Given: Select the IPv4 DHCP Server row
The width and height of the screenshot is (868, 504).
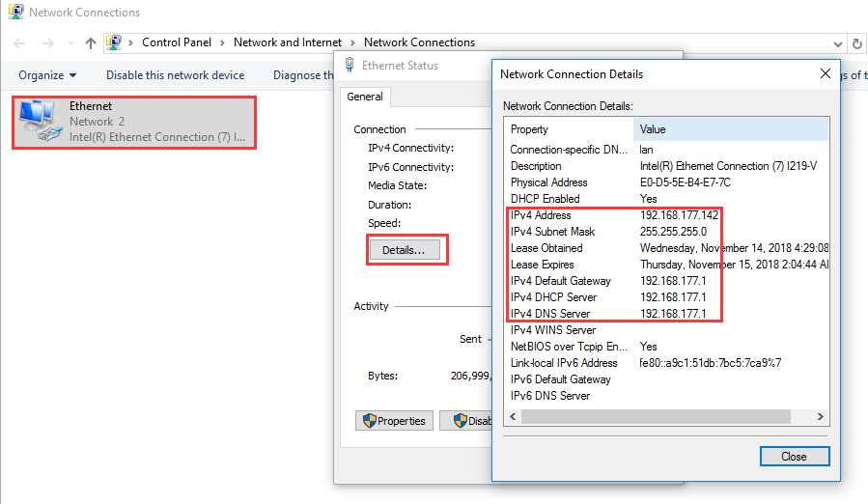Looking at the screenshot, I should coord(666,297).
